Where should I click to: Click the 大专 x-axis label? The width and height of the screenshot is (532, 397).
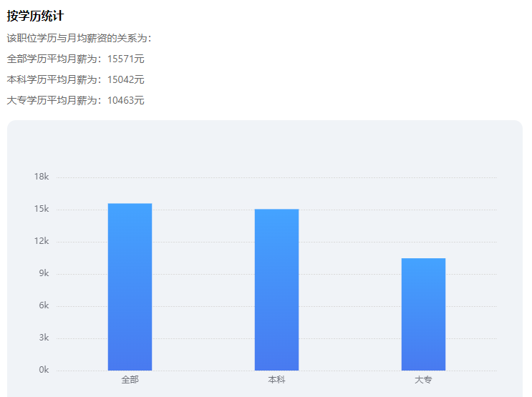423,380
